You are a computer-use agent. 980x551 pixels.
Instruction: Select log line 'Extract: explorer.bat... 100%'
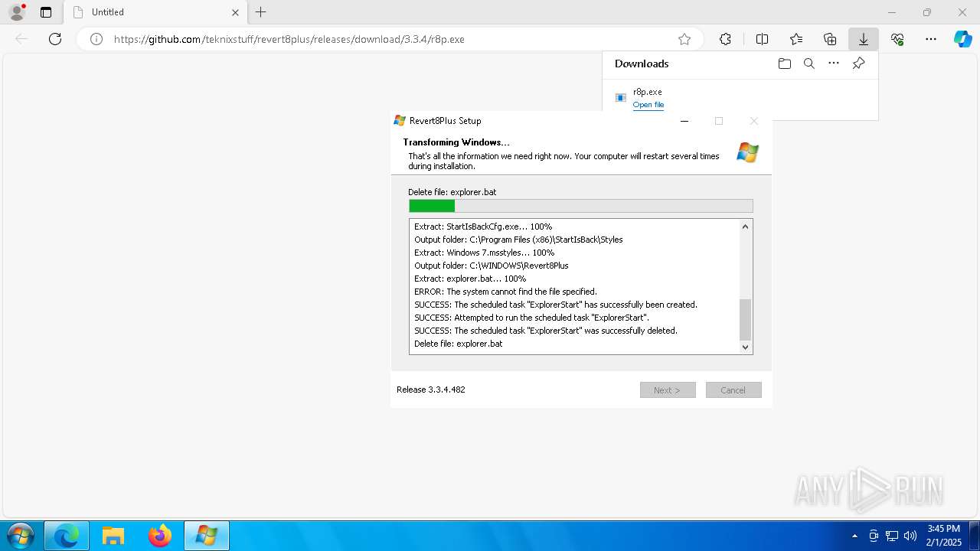tap(470, 279)
